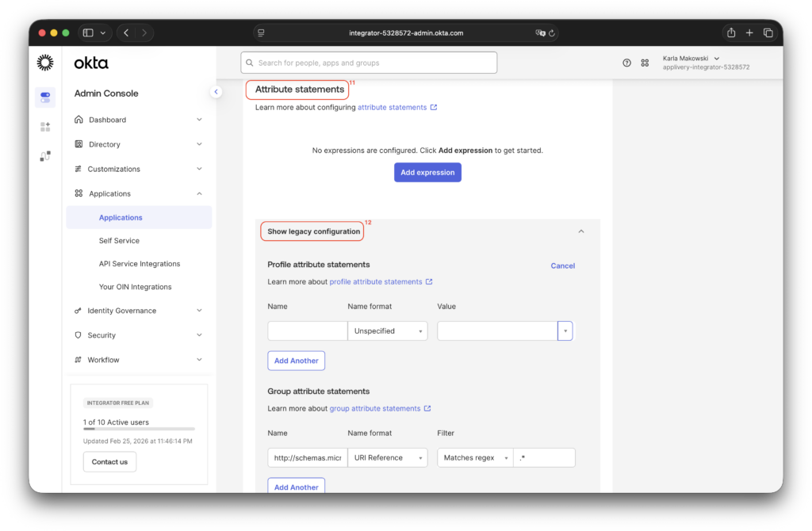Viewport: 812px width, 531px height.
Task: Select Self Service in sidebar
Action: tap(119, 241)
